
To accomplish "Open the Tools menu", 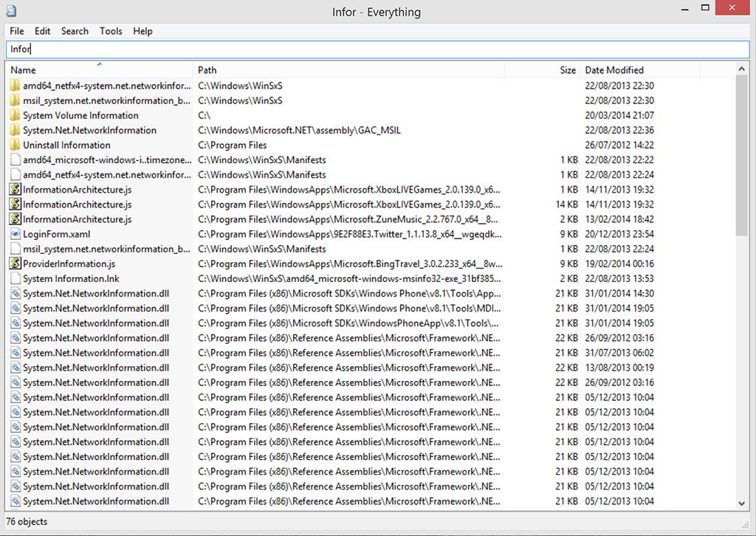I will coord(111,31).
